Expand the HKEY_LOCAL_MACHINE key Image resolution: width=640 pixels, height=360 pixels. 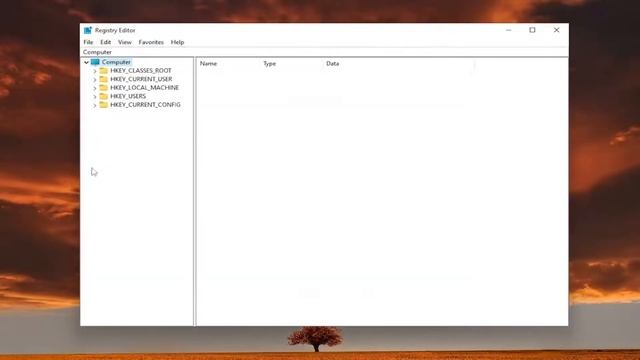coord(95,88)
